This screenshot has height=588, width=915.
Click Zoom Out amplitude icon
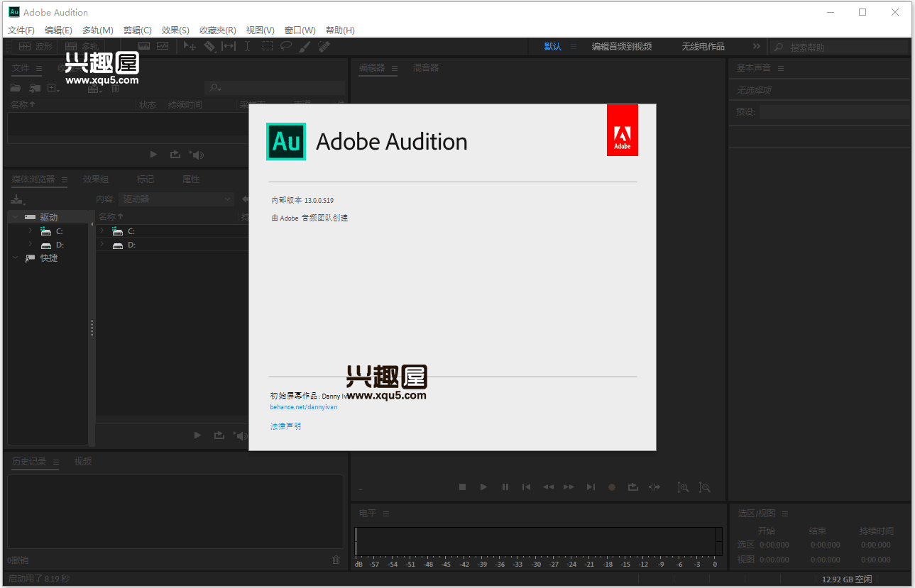pos(704,487)
